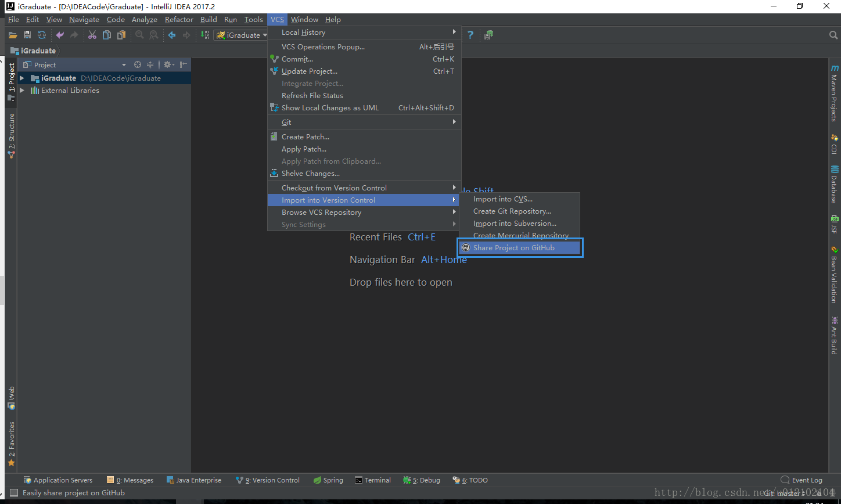This screenshot has width=841, height=504.
Task: Expand the Local History submenu
Action: (x=364, y=32)
